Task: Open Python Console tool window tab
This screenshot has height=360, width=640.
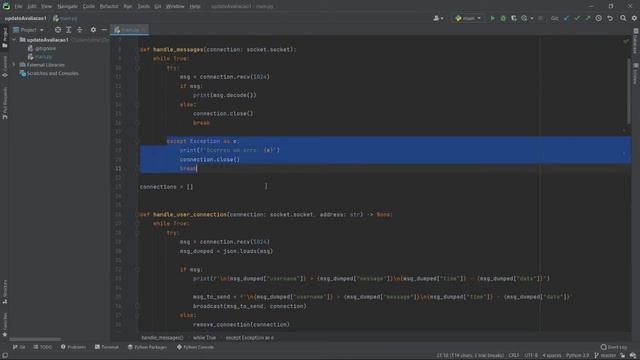Action: (x=195, y=347)
